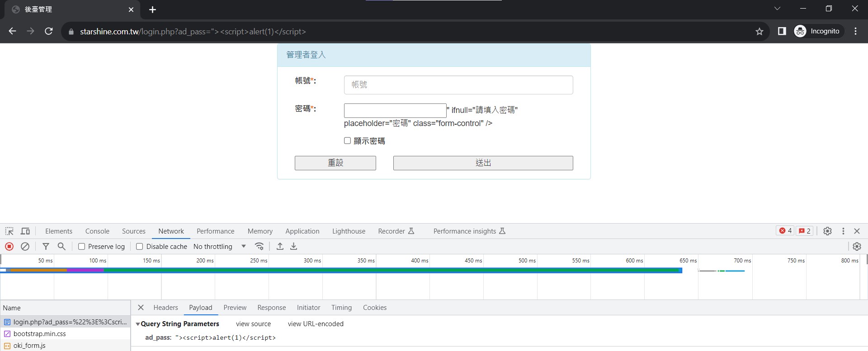The height and width of the screenshot is (351, 868).
Task: Open the Lighthouse tab
Action: 349,231
